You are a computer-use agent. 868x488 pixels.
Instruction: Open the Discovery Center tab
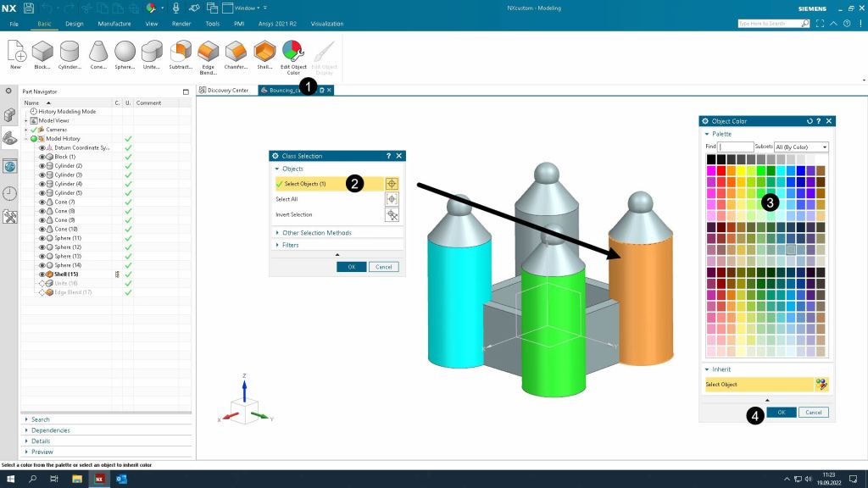click(x=226, y=90)
